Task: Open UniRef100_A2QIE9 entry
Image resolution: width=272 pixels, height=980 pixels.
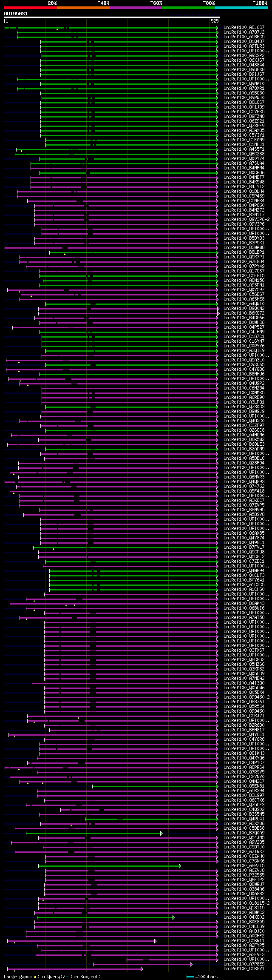Action: tap(244, 351)
